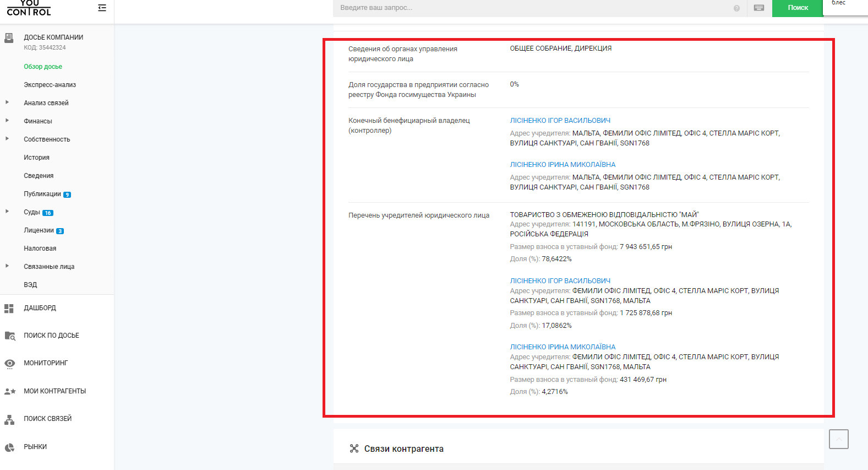Collapse the sidebar with the hamburger icon

coord(102,8)
